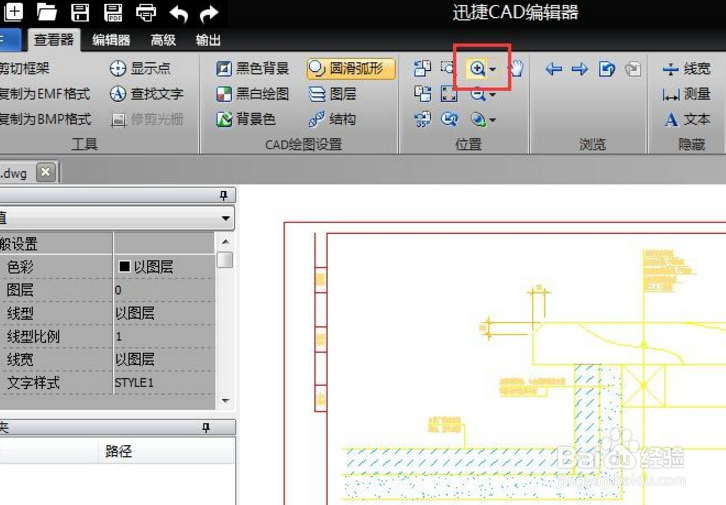The height and width of the screenshot is (505, 726).
Task: Click the properties scrollbar up arrow
Action: pyautogui.click(x=225, y=242)
